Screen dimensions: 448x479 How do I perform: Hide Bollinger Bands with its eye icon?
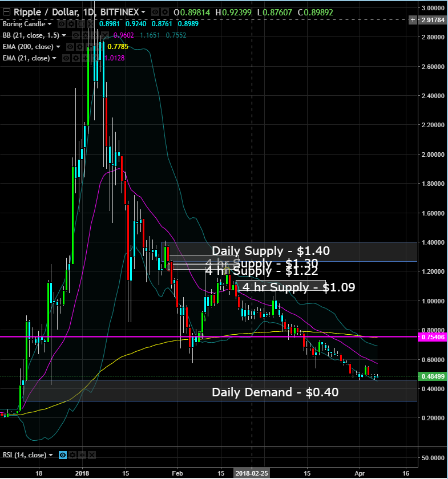pyautogui.click(x=76, y=35)
